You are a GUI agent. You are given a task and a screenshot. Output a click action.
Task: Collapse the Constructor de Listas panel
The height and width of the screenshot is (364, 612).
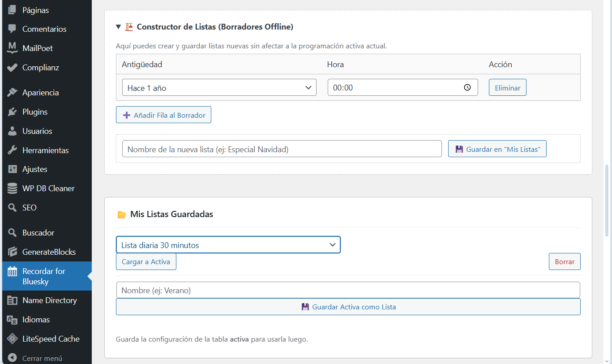[119, 26]
